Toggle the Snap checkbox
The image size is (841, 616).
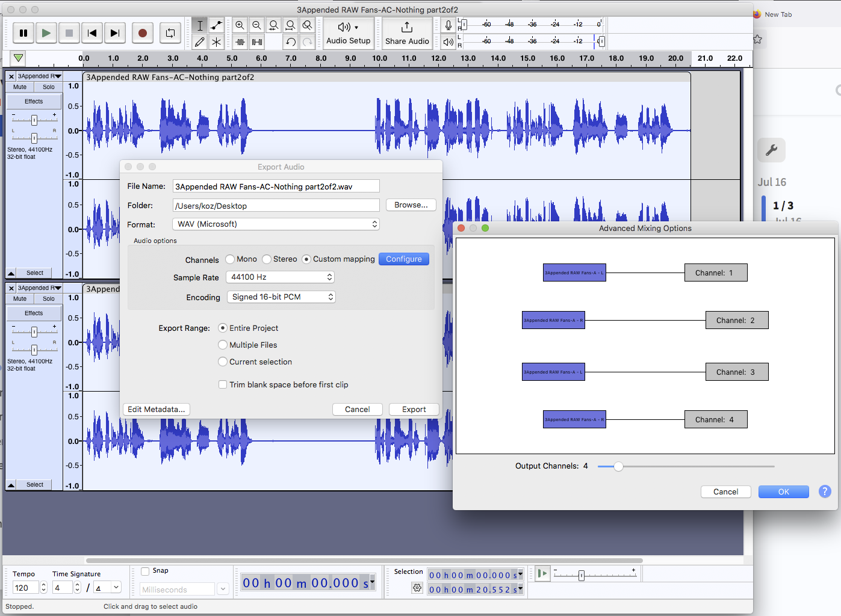(145, 571)
